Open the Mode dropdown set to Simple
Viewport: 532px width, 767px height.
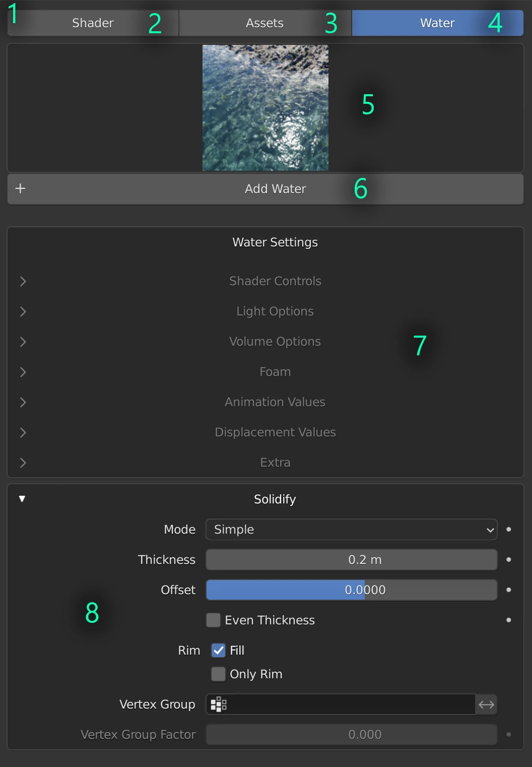click(x=351, y=530)
